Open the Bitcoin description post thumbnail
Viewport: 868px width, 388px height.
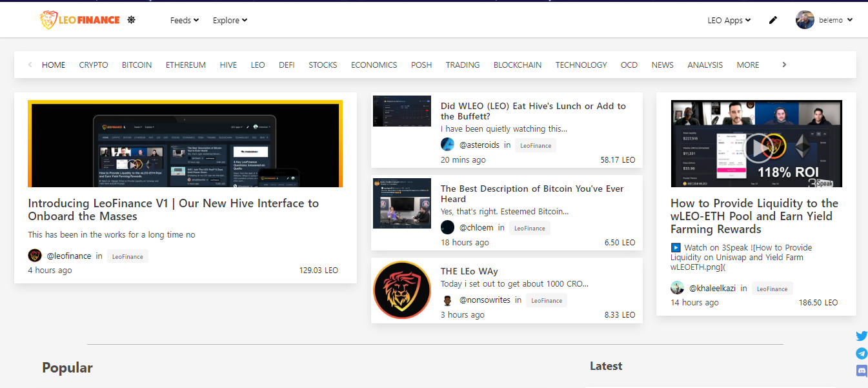pos(402,203)
